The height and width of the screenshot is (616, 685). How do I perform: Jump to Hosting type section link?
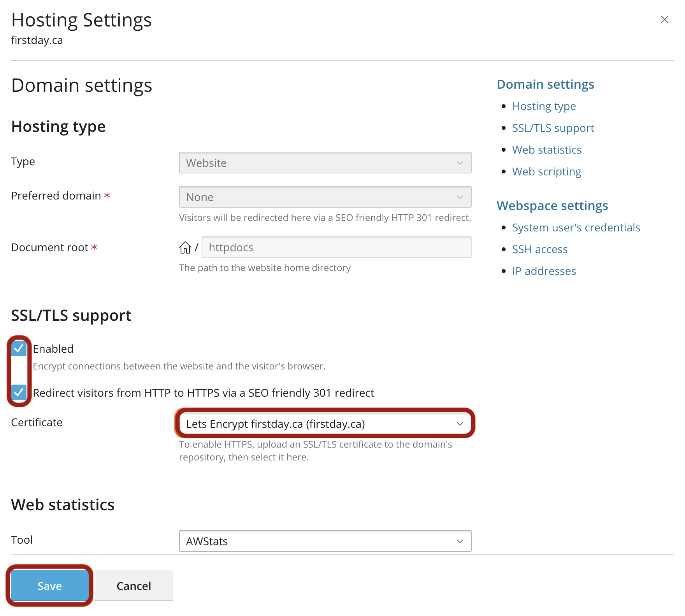tap(544, 106)
